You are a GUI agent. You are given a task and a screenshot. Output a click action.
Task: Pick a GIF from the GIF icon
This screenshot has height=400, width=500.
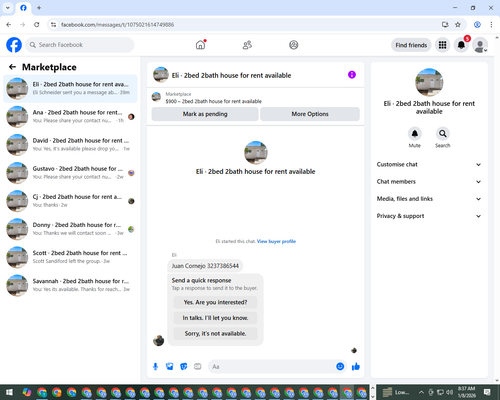[x=198, y=367]
